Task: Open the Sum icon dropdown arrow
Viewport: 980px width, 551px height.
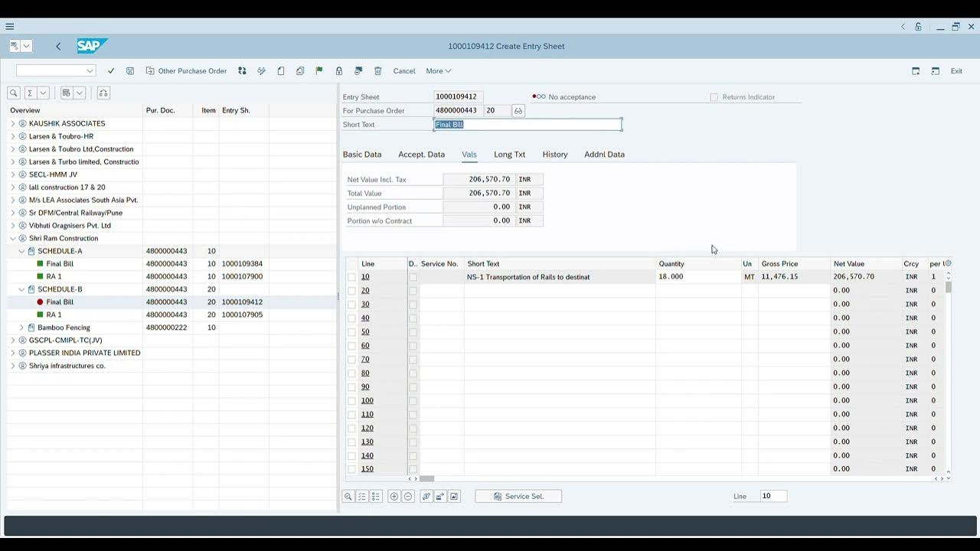Action: 43,93
